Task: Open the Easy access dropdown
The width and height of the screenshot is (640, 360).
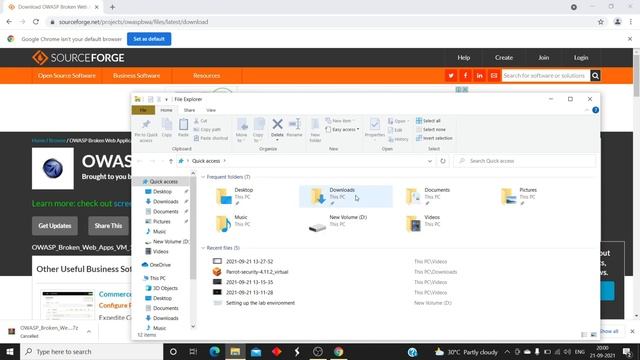Action: click(x=342, y=129)
